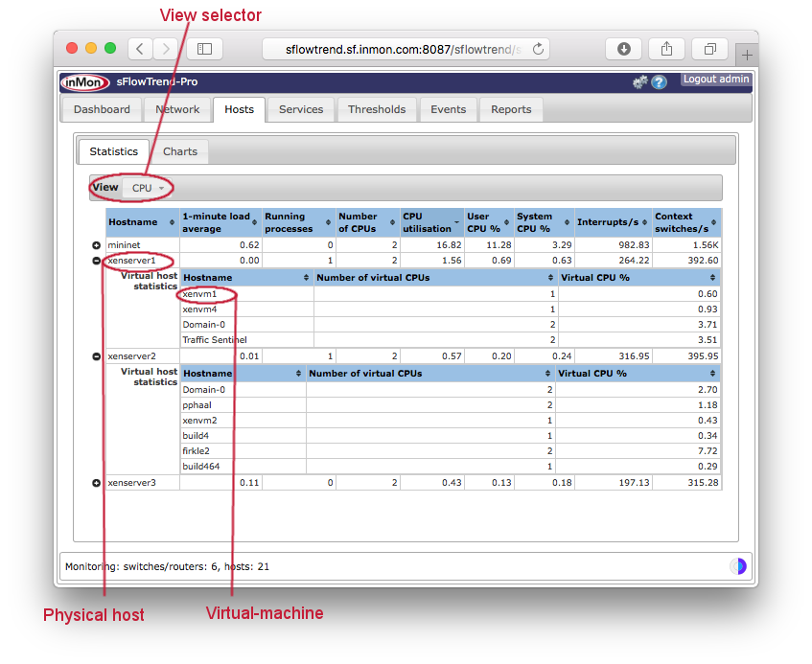This screenshot has width=812, height=664.
Task: Select the Statistics sub-tab
Action: pos(113,151)
